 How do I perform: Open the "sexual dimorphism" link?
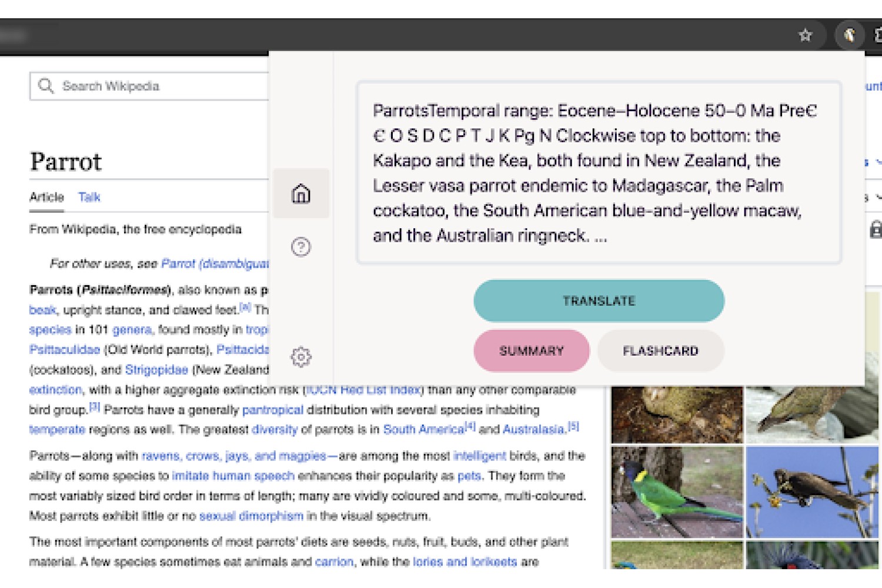tap(251, 516)
